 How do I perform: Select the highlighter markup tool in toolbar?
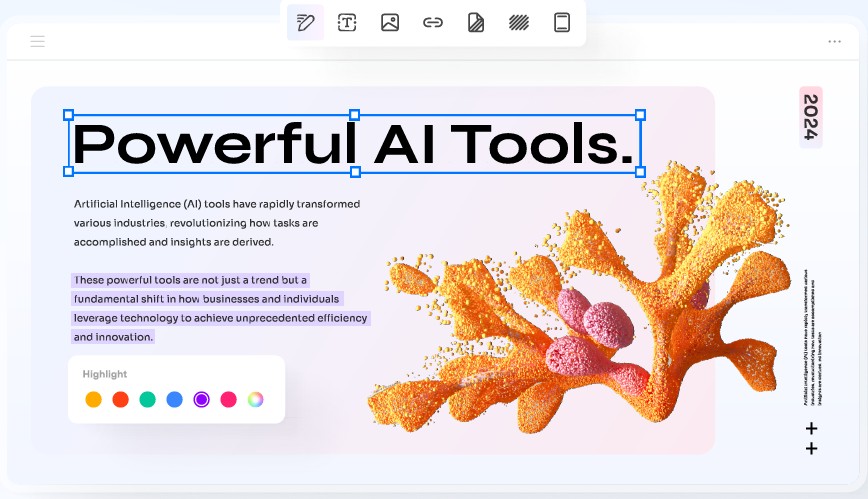point(305,22)
